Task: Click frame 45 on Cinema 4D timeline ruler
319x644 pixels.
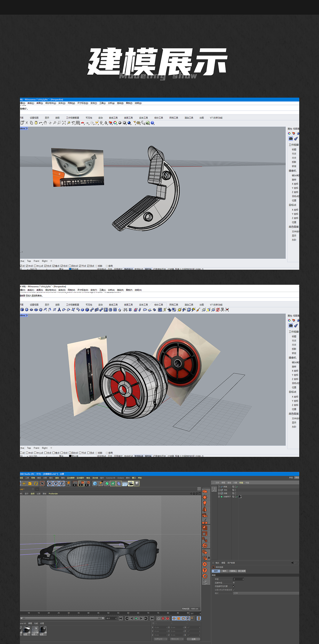Action: coord(98,613)
